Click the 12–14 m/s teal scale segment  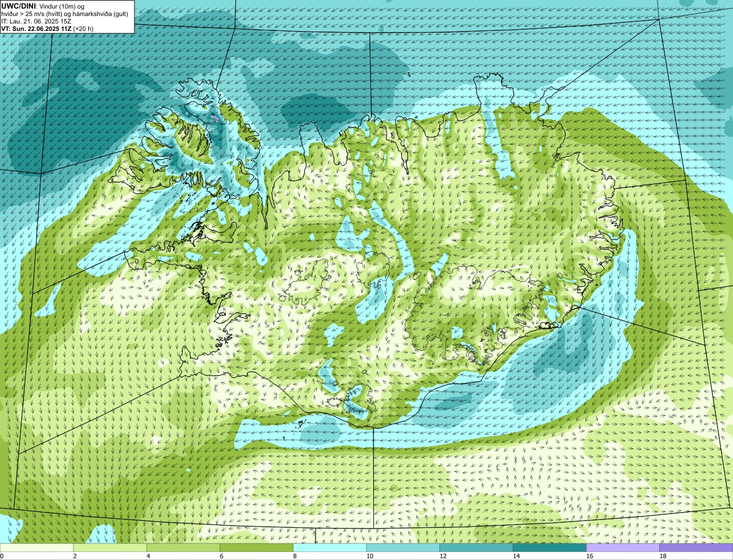pos(476,547)
